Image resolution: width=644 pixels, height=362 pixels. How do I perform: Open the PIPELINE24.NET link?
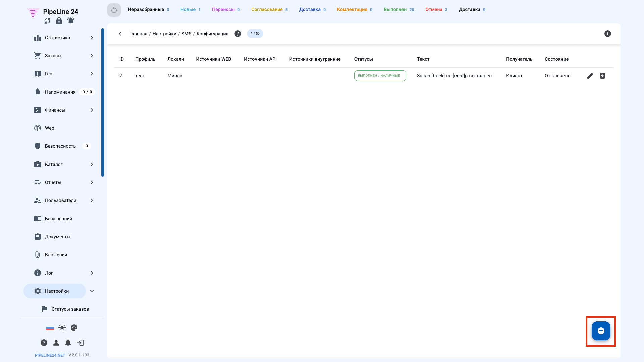(x=50, y=355)
